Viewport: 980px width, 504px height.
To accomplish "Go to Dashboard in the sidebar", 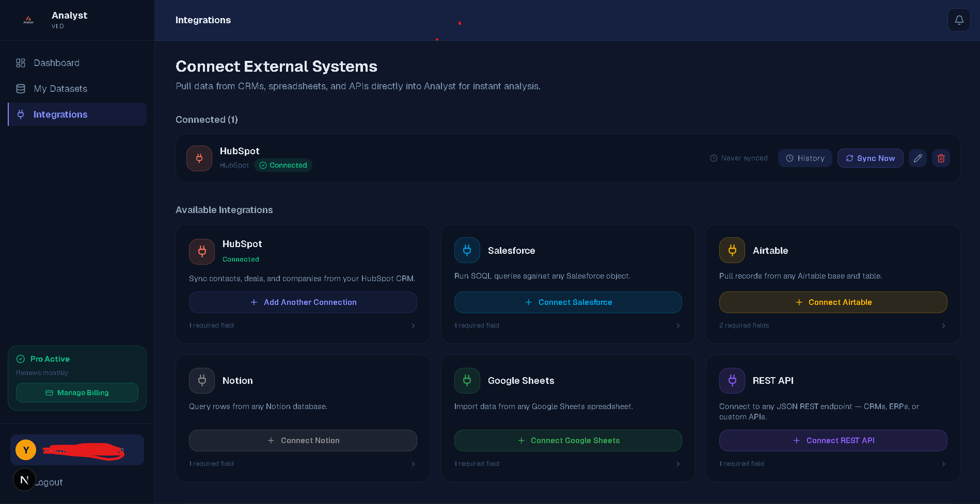I will (x=77, y=63).
